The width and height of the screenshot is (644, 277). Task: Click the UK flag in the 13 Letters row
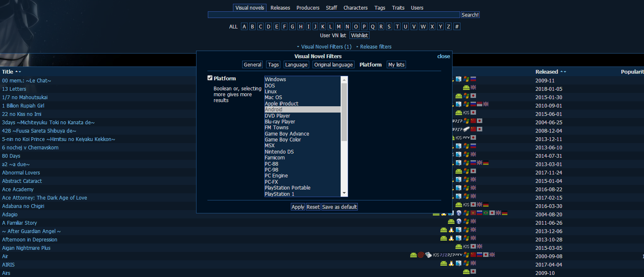point(473,87)
